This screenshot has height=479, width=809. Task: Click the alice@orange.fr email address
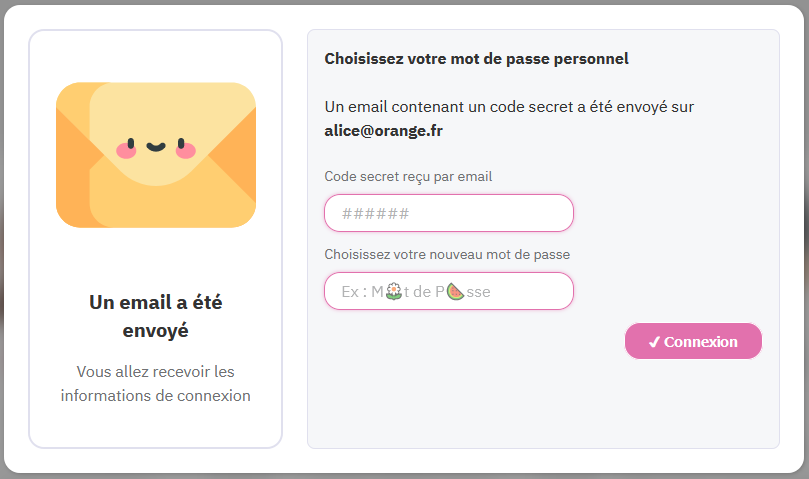(x=385, y=130)
